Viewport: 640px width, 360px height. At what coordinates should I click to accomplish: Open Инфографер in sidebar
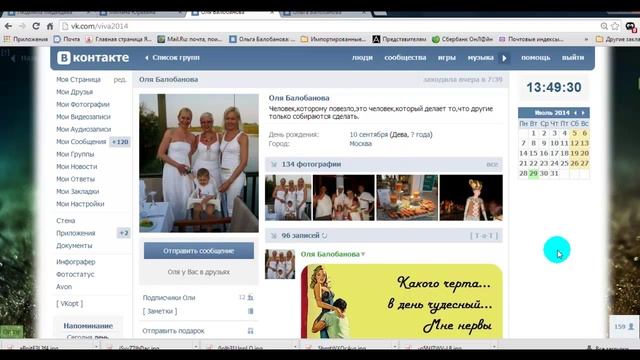click(x=76, y=262)
